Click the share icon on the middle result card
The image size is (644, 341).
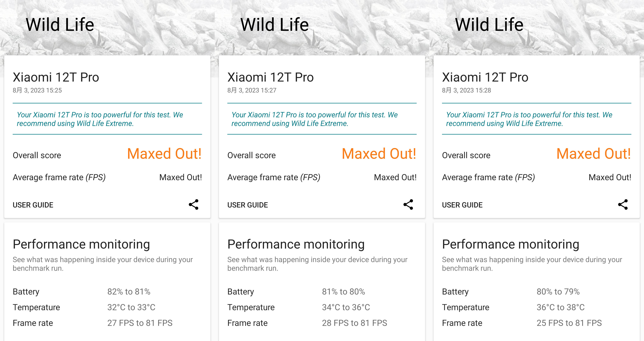[408, 205]
